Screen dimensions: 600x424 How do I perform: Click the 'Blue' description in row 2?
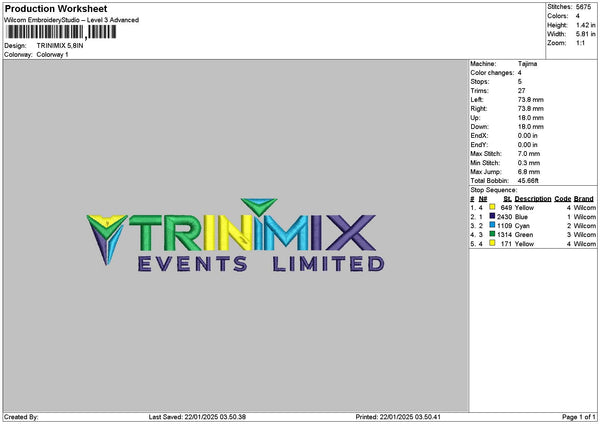[521, 217]
